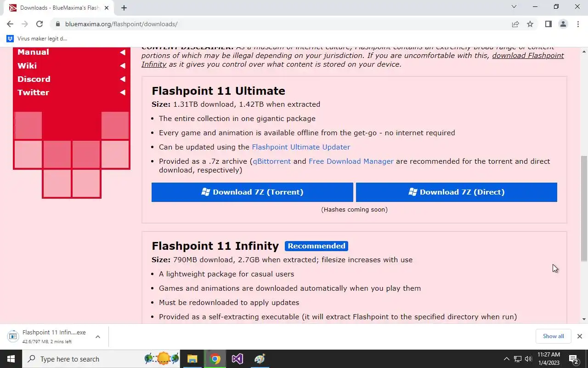Open File Explorer from taskbar
588x368 pixels.
click(192, 359)
